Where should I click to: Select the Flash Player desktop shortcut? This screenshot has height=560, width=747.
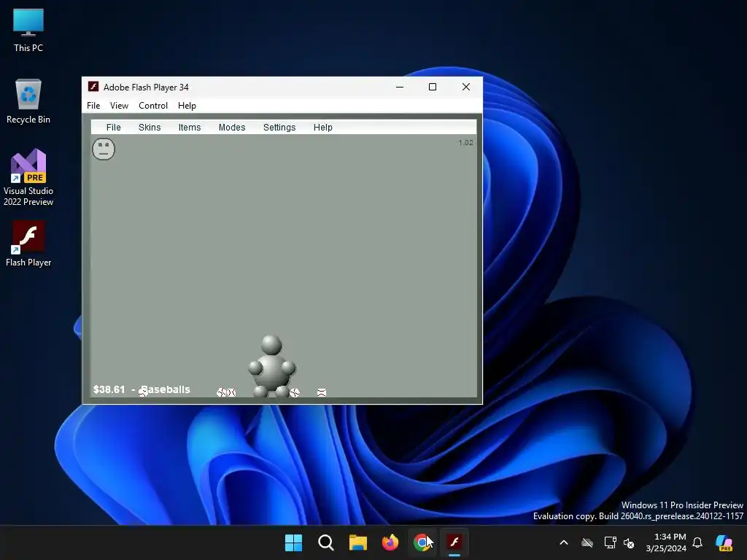point(28,244)
